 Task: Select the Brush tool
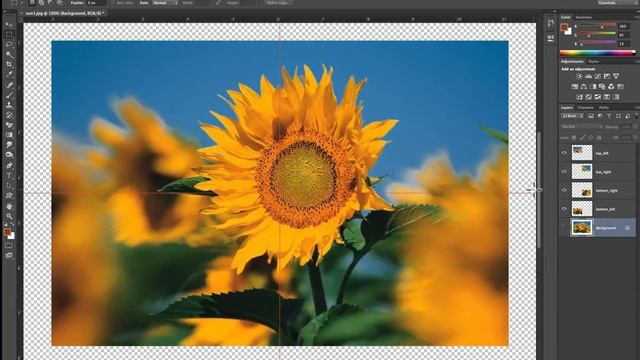pos(9,95)
